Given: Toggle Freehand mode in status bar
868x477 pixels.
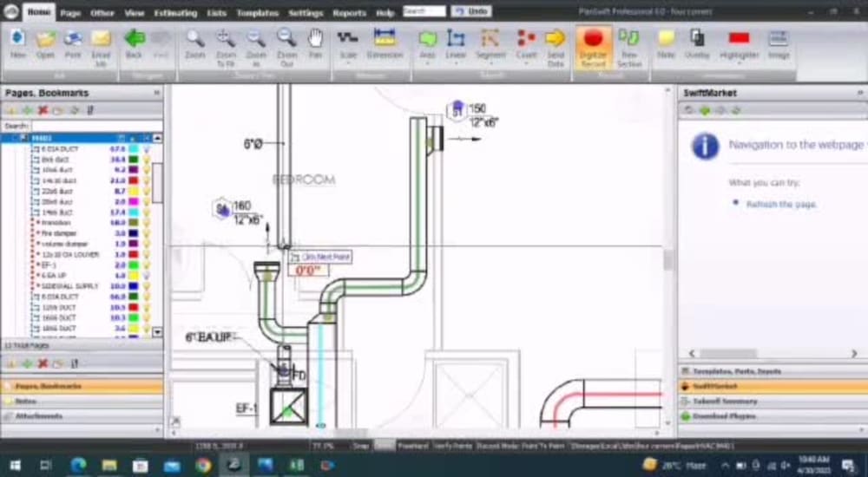Looking at the screenshot, I should (x=413, y=446).
